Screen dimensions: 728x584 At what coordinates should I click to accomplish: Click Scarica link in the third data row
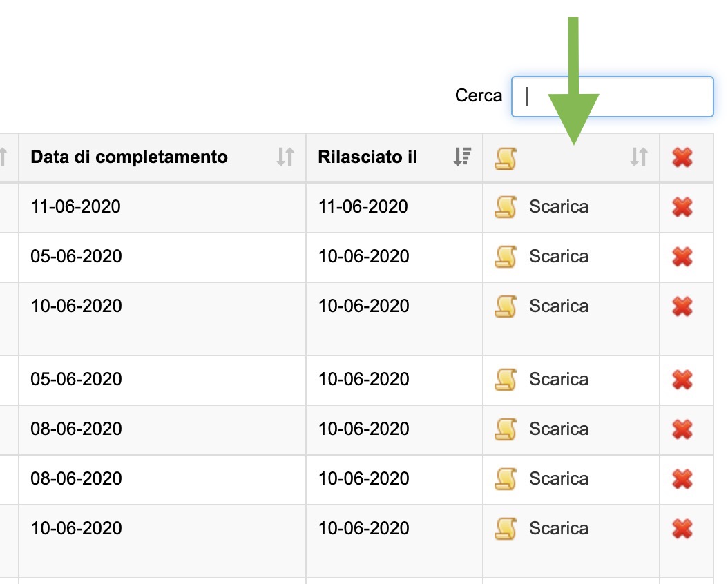click(x=559, y=306)
